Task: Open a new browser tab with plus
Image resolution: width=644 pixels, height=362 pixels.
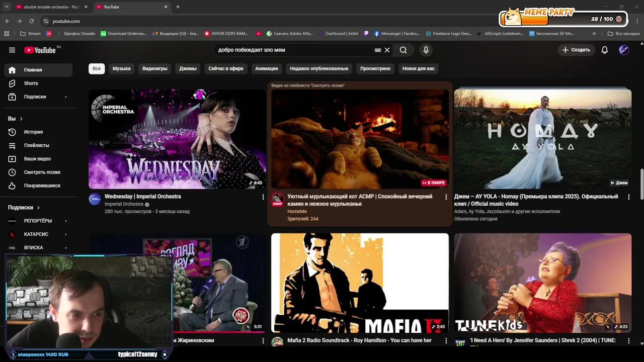Action: [178, 7]
